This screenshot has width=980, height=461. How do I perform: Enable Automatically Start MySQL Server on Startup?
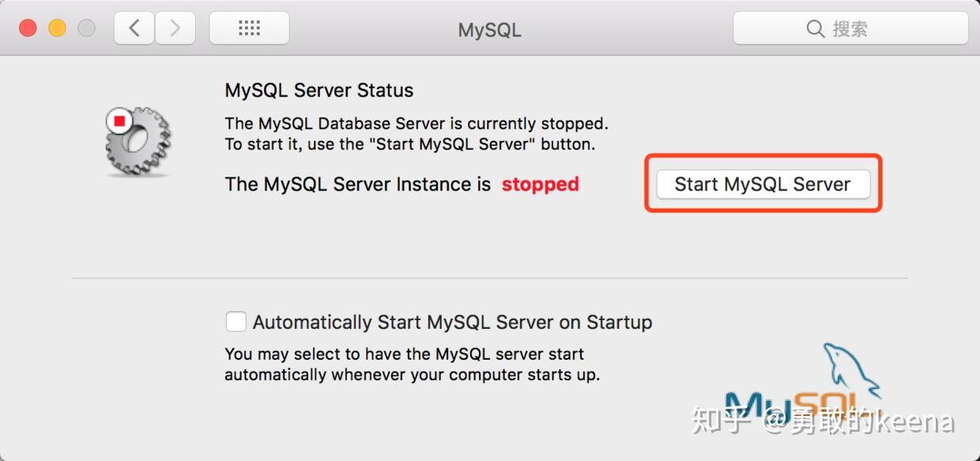coord(236,322)
